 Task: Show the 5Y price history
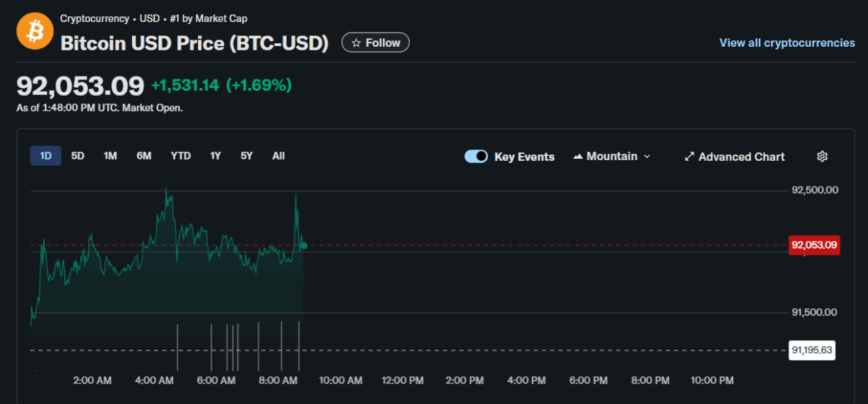click(246, 156)
